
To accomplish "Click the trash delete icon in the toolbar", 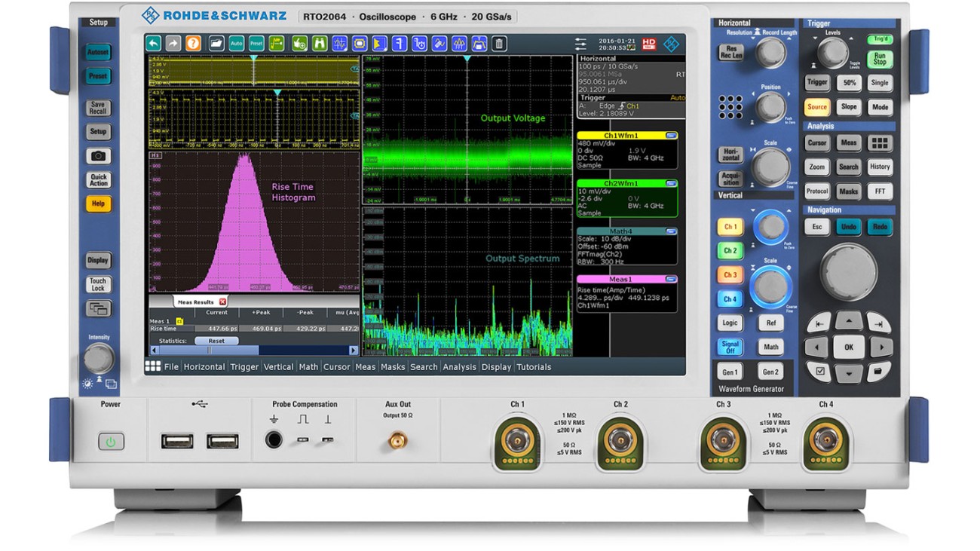I will coord(499,44).
